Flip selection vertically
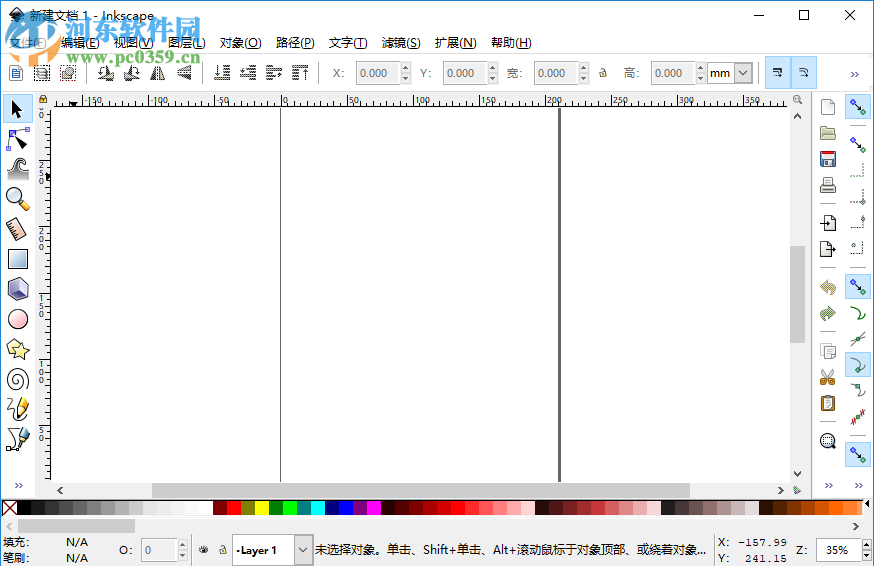Screen dimensions: 874x566 click(x=184, y=73)
